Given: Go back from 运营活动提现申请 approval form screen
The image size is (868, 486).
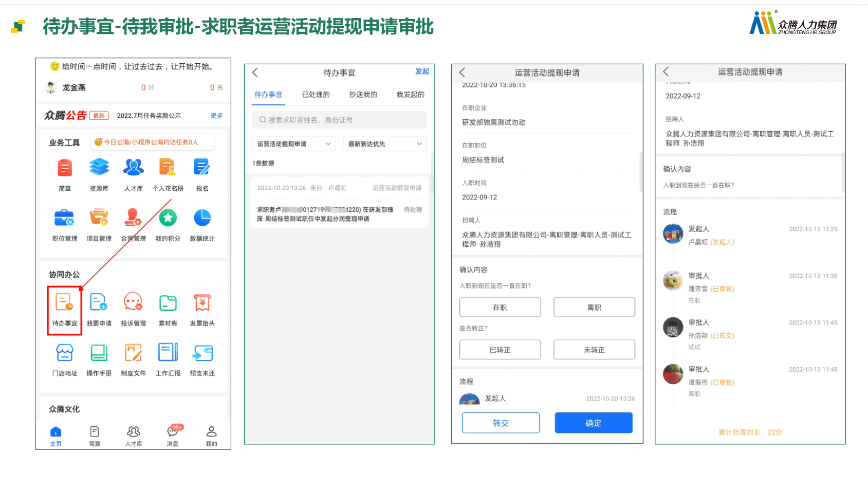Looking at the screenshot, I should [462, 73].
